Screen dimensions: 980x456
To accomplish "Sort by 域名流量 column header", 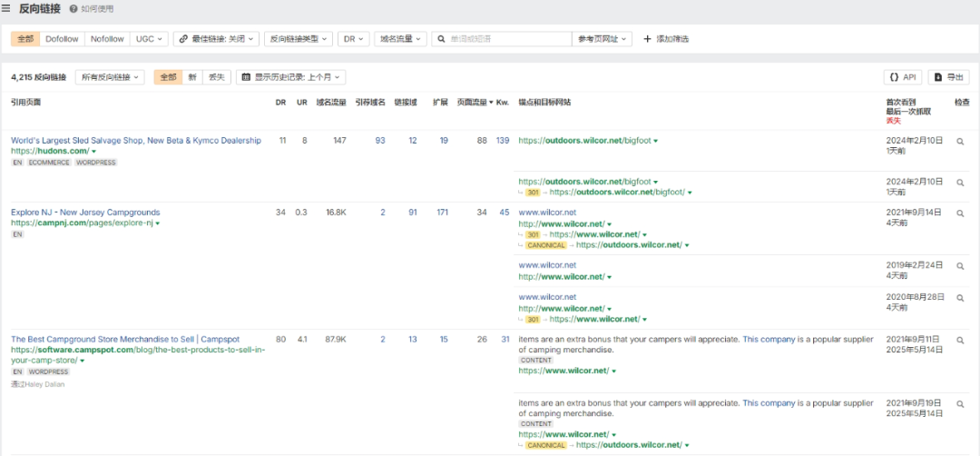I will pyautogui.click(x=331, y=103).
